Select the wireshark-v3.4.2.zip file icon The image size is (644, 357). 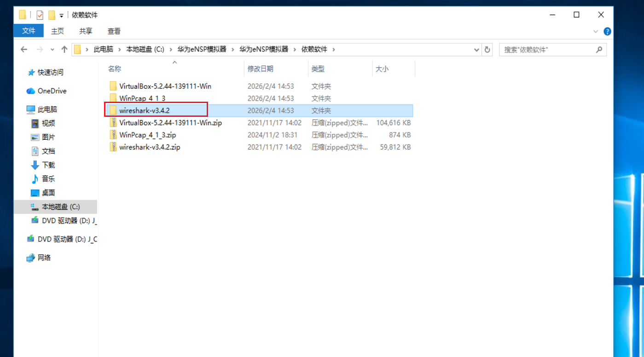(113, 147)
